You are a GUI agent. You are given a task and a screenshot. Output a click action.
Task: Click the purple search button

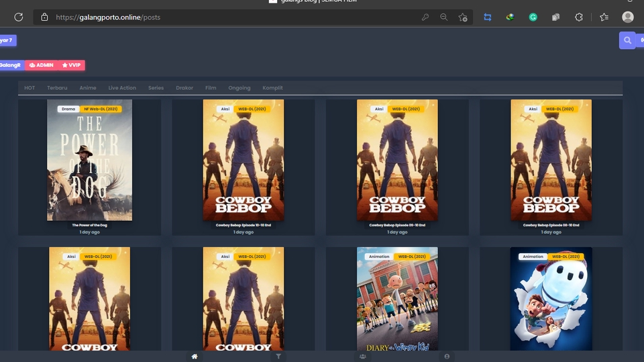tap(627, 40)
